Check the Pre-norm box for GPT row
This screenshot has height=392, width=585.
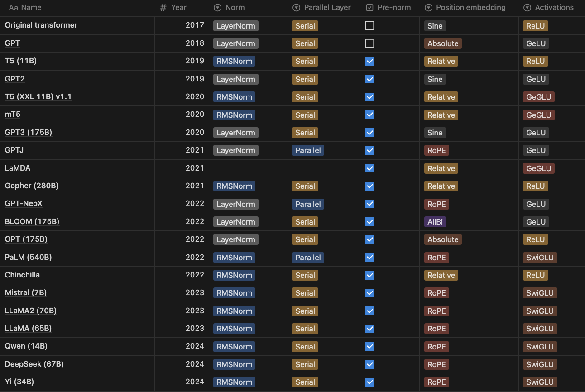click(x=370, y=43)
